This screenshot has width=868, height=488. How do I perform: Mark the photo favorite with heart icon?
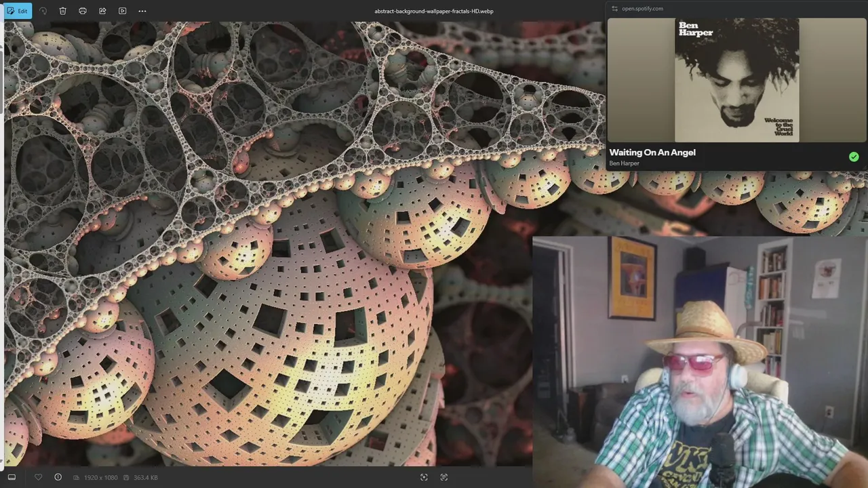click(38, 477)
